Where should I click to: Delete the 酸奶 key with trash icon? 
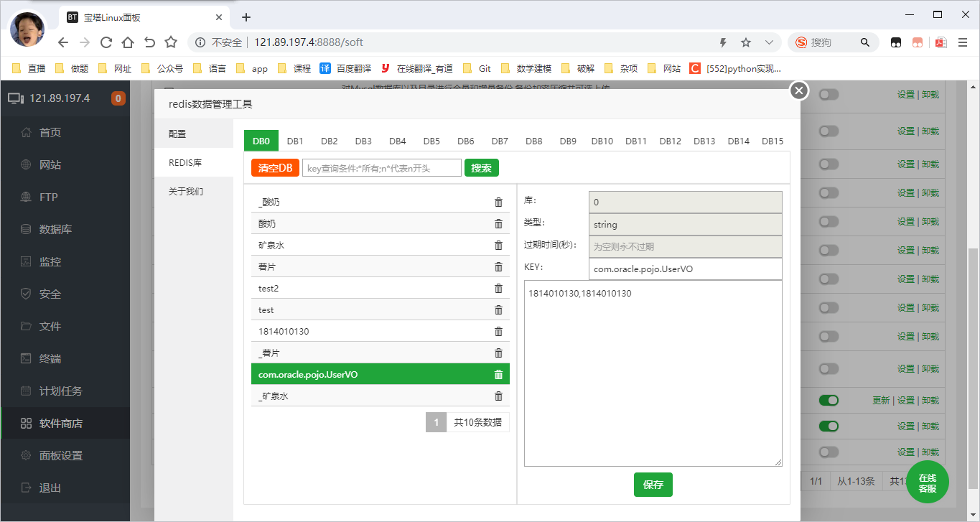498,224
